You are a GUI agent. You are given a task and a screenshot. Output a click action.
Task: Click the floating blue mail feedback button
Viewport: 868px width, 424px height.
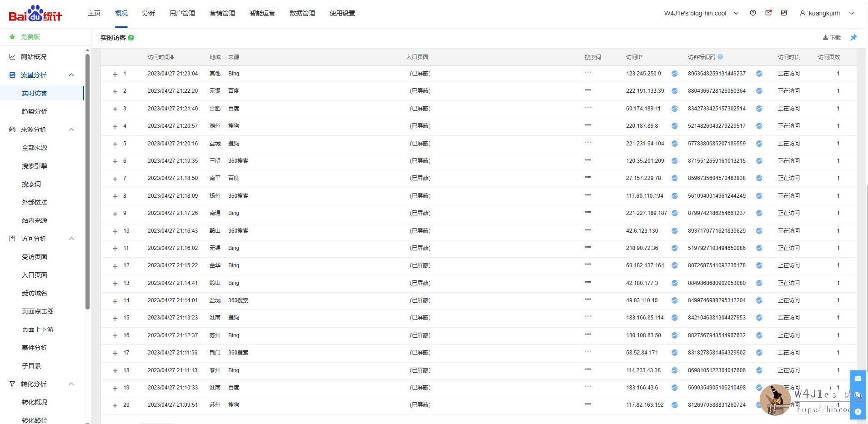coord(858,379)
